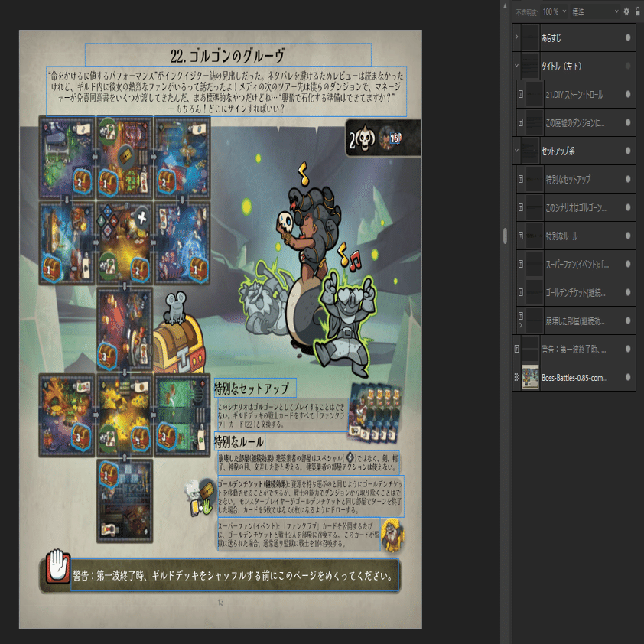
Task: Hide the このシナリオはゴルゴーン layer
Action: pyautogui.click(x=628, y=207)
